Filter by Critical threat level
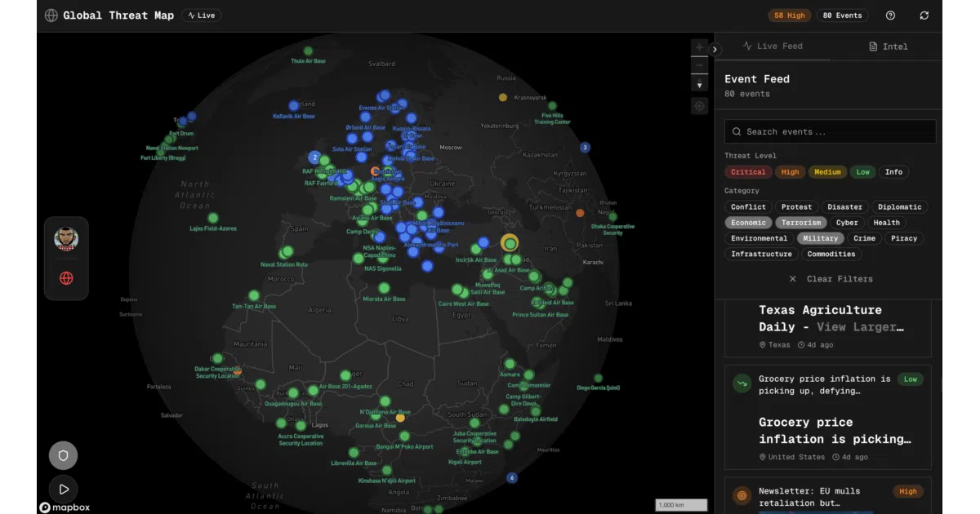Image resolution: width=980 pixels, height=514 pixels. [x=748, y=172]
